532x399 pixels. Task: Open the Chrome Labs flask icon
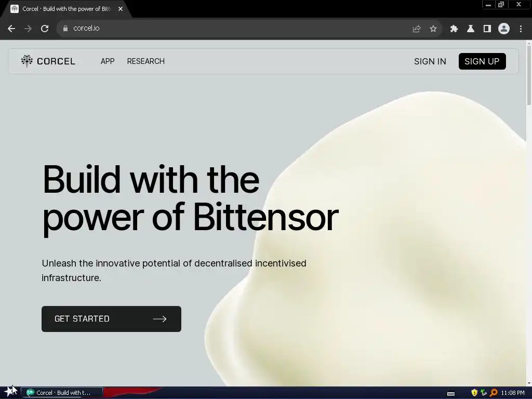470,29
